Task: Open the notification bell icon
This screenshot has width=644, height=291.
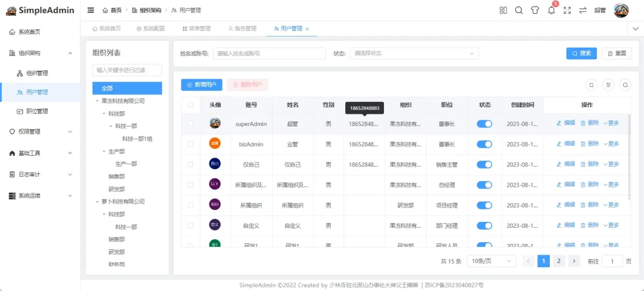Action: click(551, 10)
